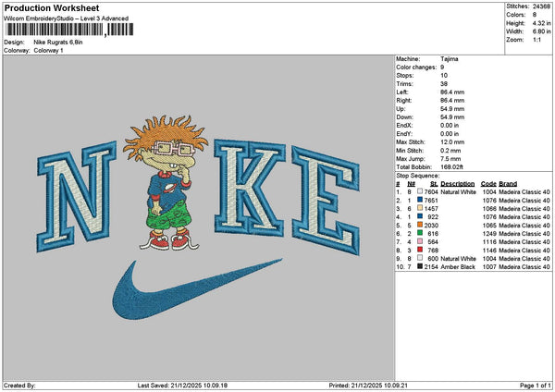Click Natural White in stop row 9
This screenshot has width=555, height=392.
(x=458, y=259)
